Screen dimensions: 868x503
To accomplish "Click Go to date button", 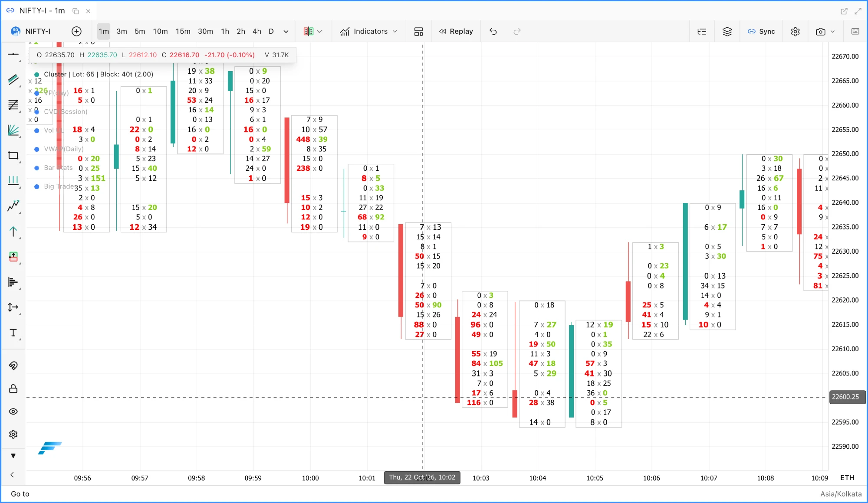I will pyautogui.click(x=20, y=494).
